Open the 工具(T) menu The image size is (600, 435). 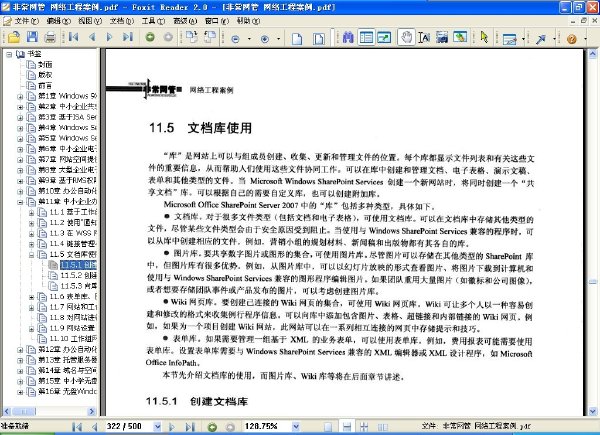(x=153, y=21)
